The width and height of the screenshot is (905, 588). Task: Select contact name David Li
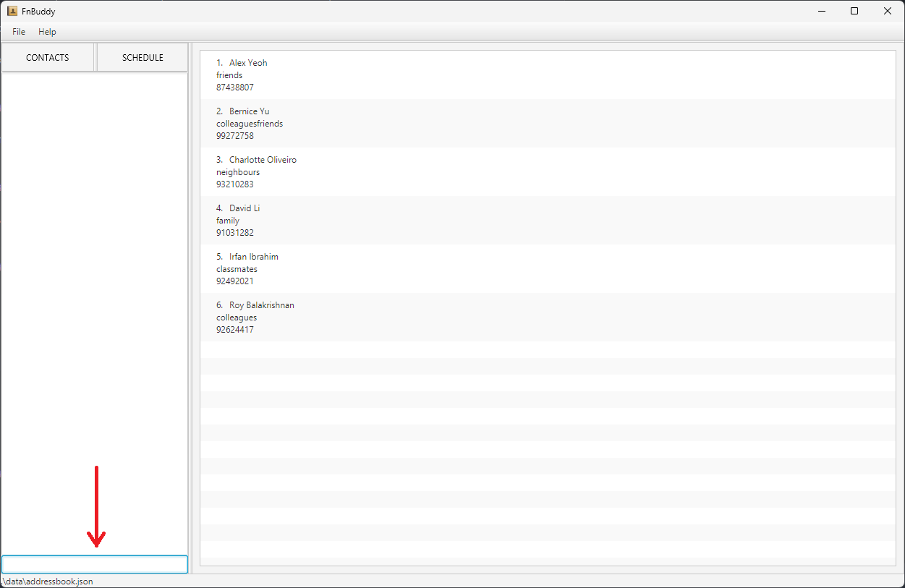[x=245, y=208]
